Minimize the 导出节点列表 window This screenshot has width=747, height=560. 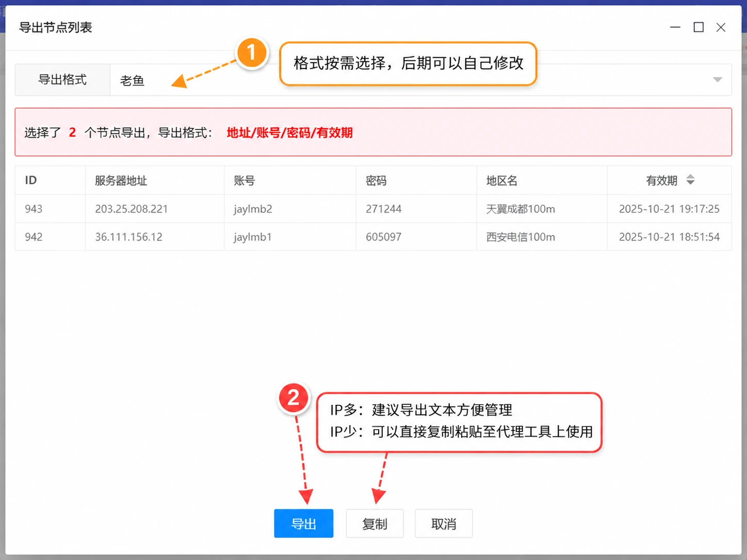(675, 27)
